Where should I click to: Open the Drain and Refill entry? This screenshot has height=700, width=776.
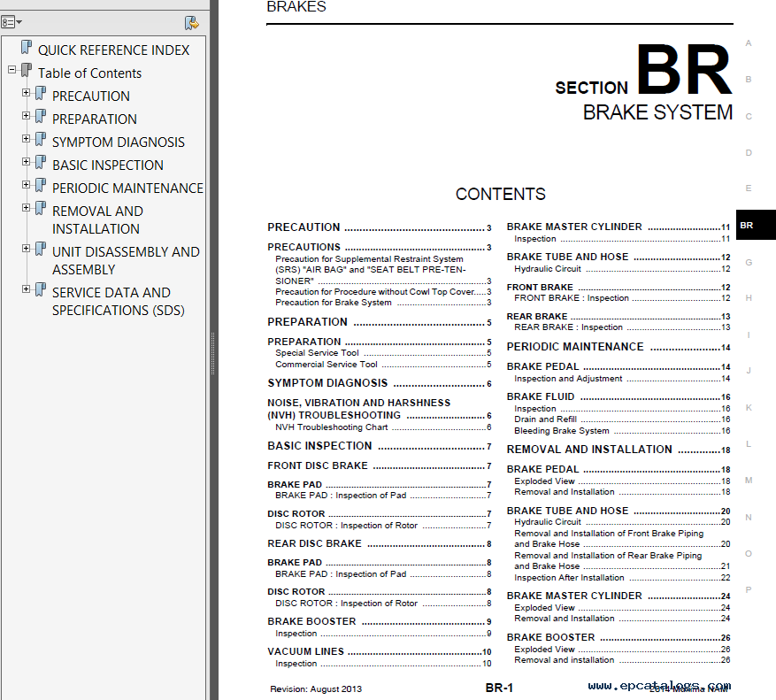[622, 419]
